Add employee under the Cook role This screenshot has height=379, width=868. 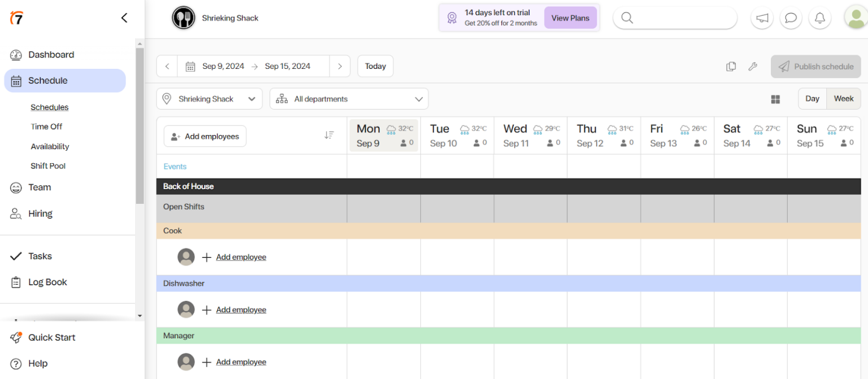click(241, 257)
